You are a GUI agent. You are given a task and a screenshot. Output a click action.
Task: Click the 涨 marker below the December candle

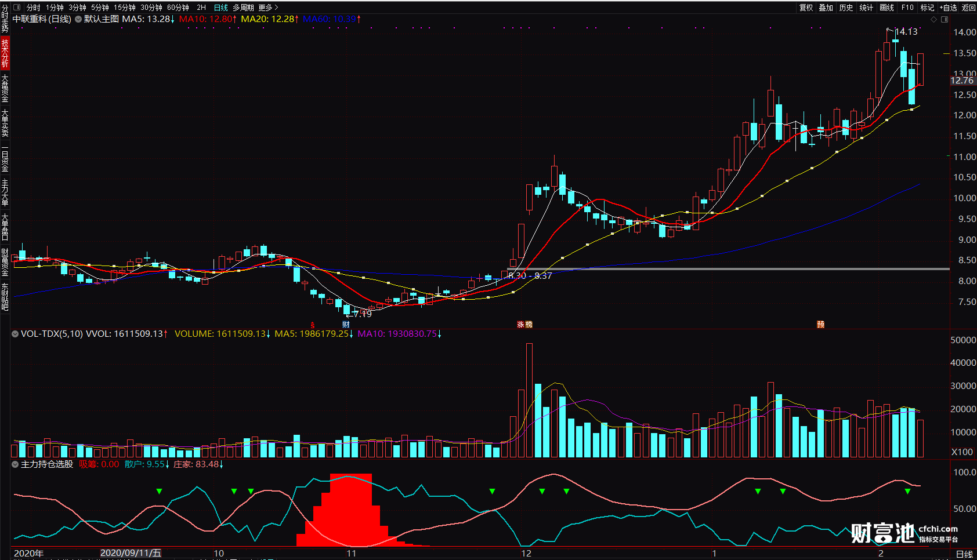[x=520, y=325]
